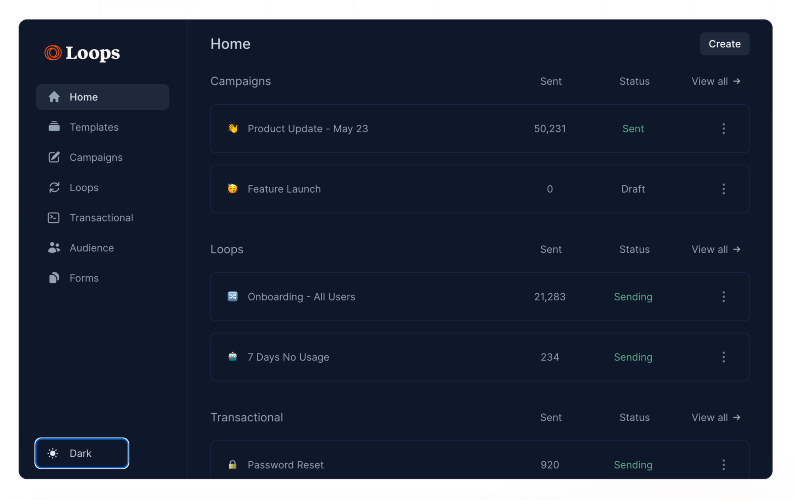797x500 pixels.
Task: Open Forms via its documents icon
Action: coord(54,278)
